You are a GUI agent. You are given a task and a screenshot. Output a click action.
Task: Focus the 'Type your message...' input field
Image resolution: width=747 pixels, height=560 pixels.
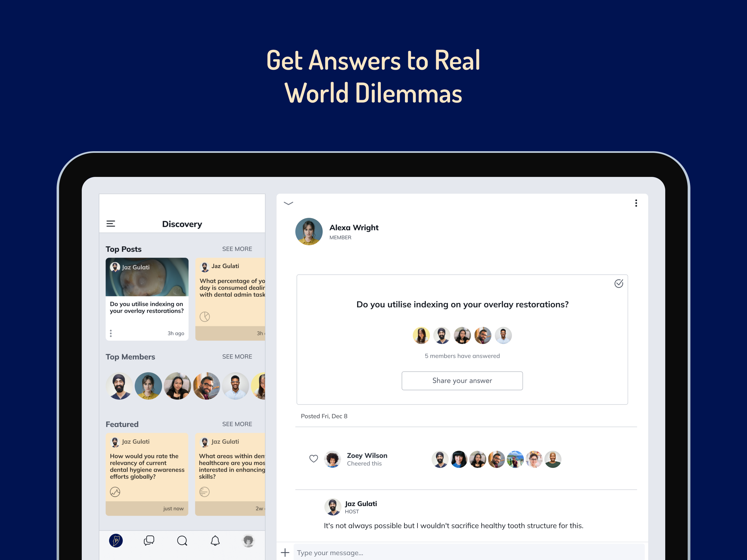(x=469, y=553)
